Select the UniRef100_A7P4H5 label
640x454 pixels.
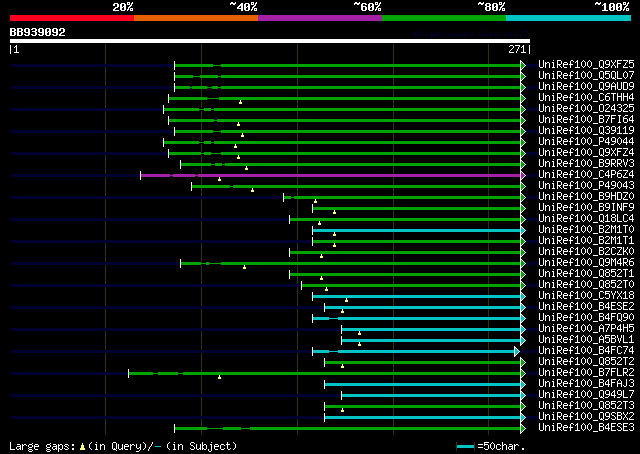(586, 329)
